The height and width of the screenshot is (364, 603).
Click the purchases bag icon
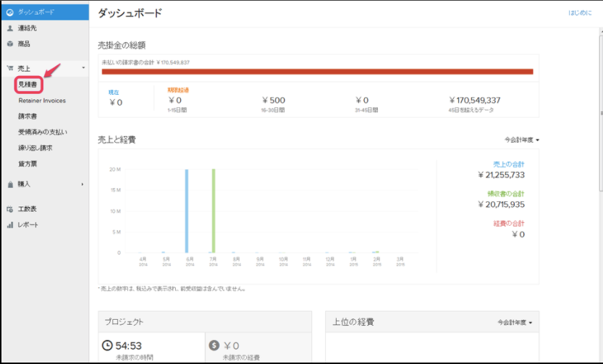(10, 184)
